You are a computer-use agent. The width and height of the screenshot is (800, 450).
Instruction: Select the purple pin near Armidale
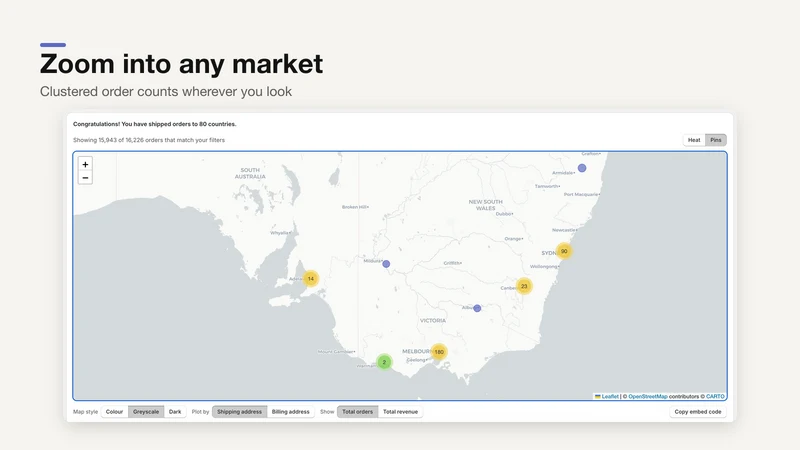tap(582, 168)
